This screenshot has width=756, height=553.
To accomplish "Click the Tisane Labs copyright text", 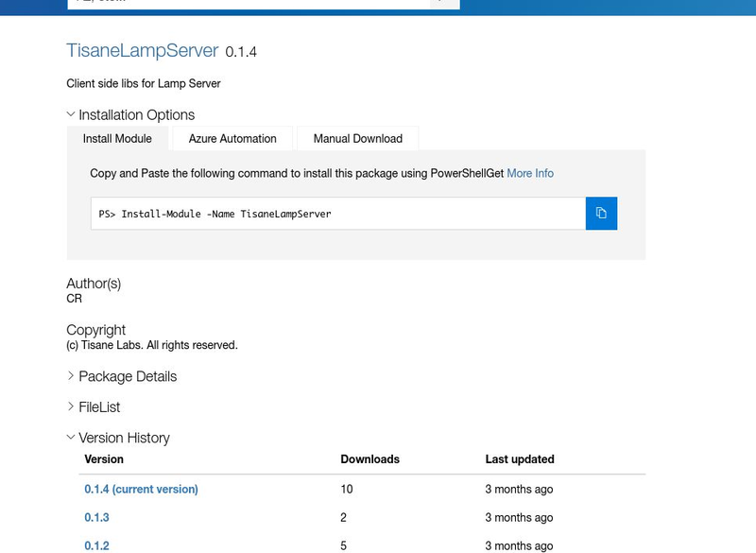I will [x=152, y=345].
